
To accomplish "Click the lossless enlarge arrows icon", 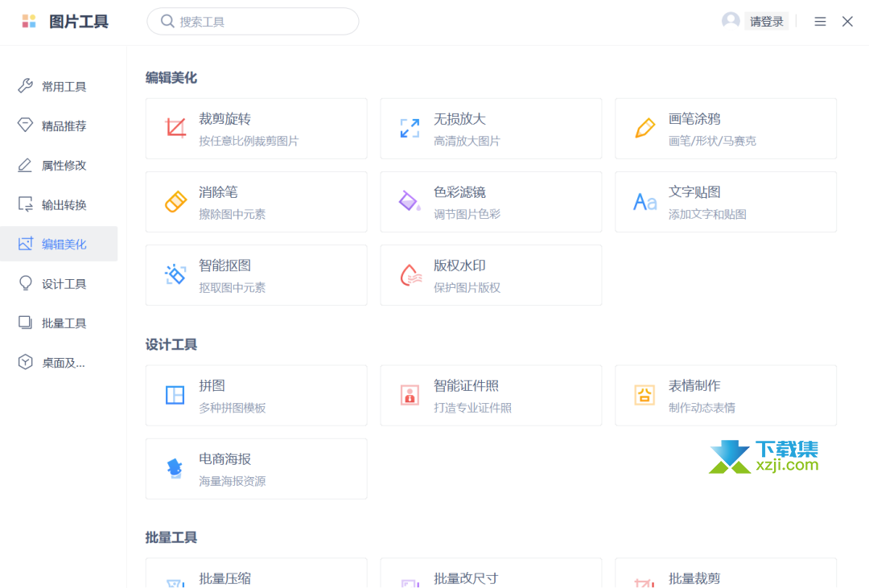I will coord(410,128).
